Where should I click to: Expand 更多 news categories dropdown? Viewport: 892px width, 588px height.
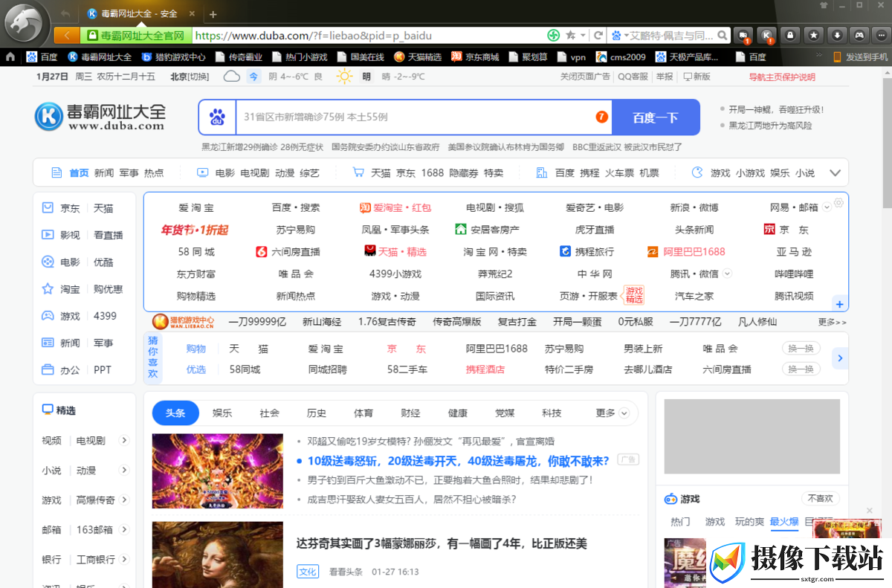click(x=624, y=413)
